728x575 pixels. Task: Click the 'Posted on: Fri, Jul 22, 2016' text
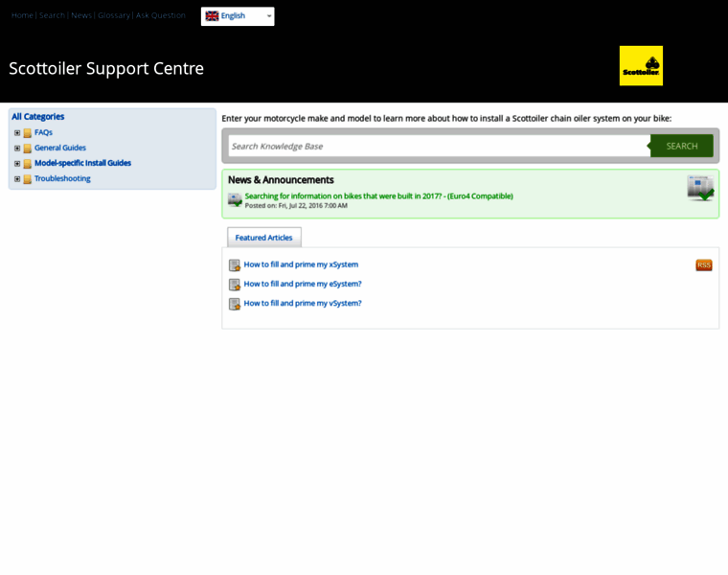pos(296,206)
